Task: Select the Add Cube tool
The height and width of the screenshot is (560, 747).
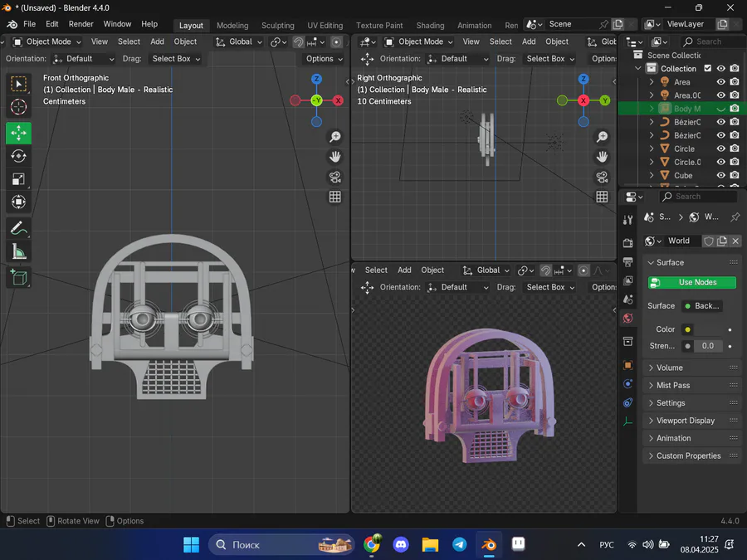Action: [x=18, y=278]
